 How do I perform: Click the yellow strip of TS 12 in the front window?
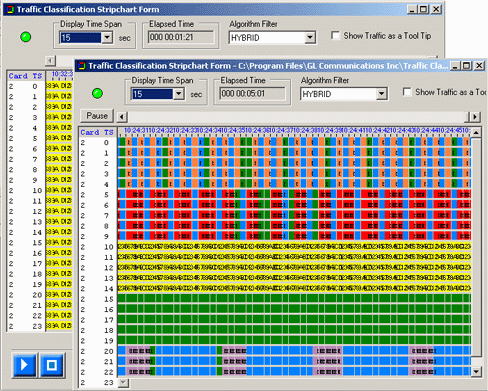coord(294,268)
